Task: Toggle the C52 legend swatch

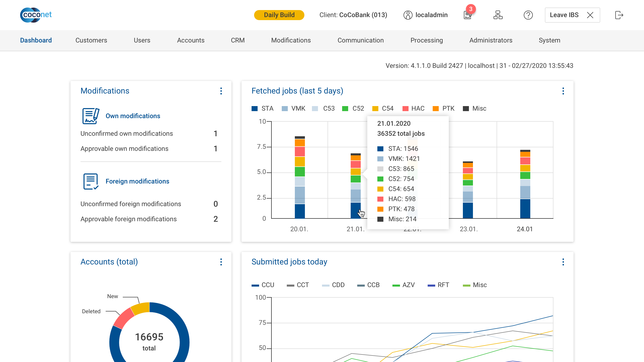Action: 345,109
